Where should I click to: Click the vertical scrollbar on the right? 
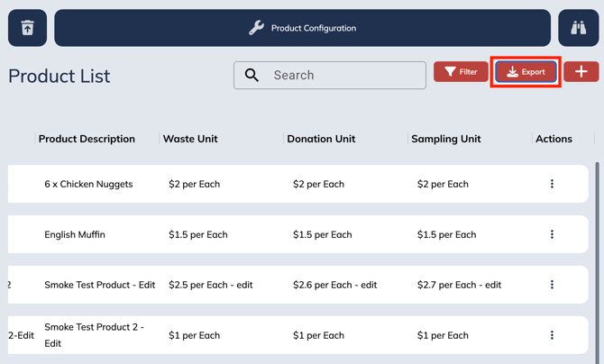pyautogui.click(x=597, y=252)
